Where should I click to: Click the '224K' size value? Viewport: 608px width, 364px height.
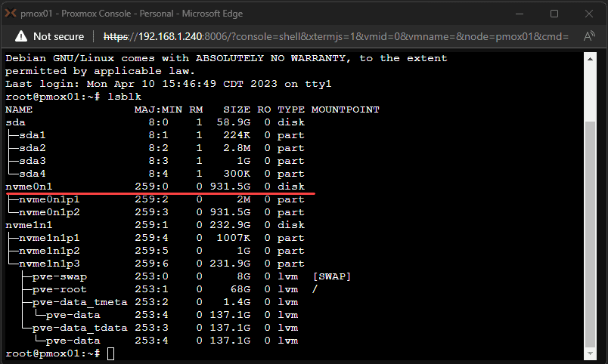pos(237,135)
